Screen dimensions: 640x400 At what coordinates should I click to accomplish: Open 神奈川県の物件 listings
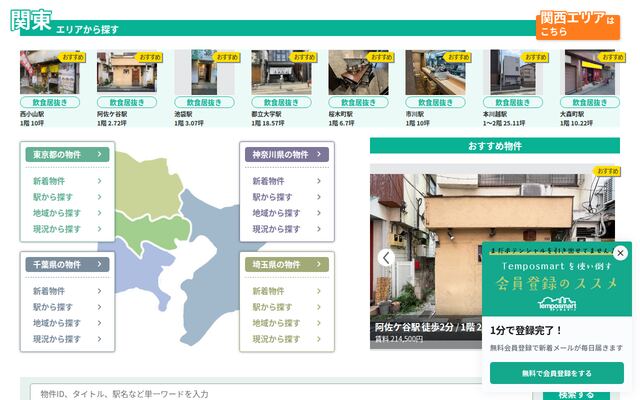[x=287, y=154]
